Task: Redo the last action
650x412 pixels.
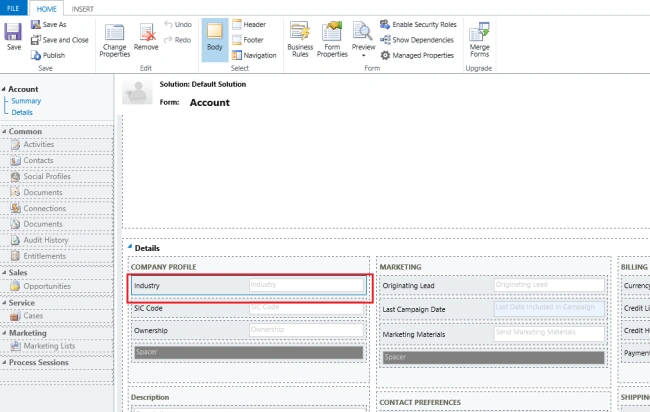Action: point(177,40)
